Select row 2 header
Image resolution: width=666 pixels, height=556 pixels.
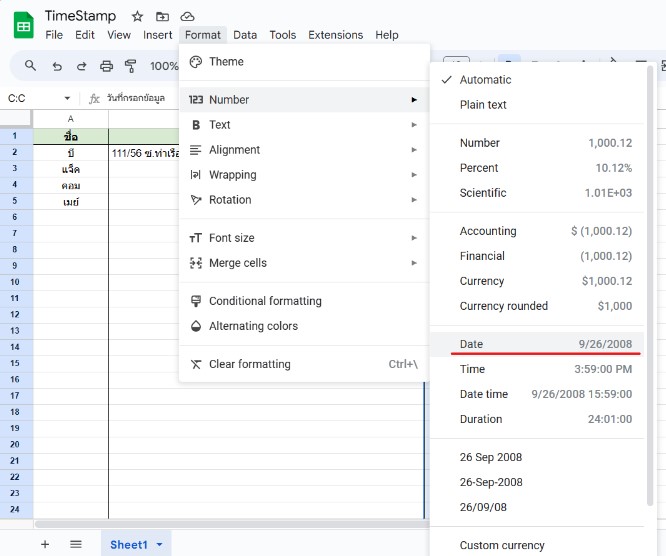(x=15, y=152)
